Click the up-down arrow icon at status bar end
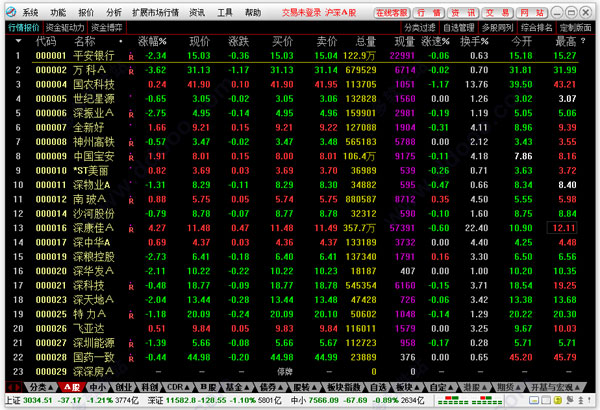 [x=580, y=400]
